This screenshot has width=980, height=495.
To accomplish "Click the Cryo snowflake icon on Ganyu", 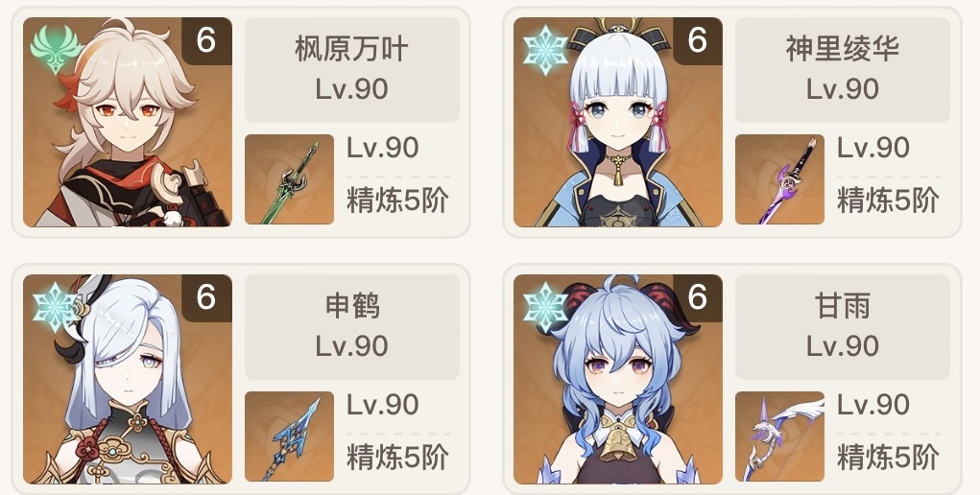I will (546, 308).
